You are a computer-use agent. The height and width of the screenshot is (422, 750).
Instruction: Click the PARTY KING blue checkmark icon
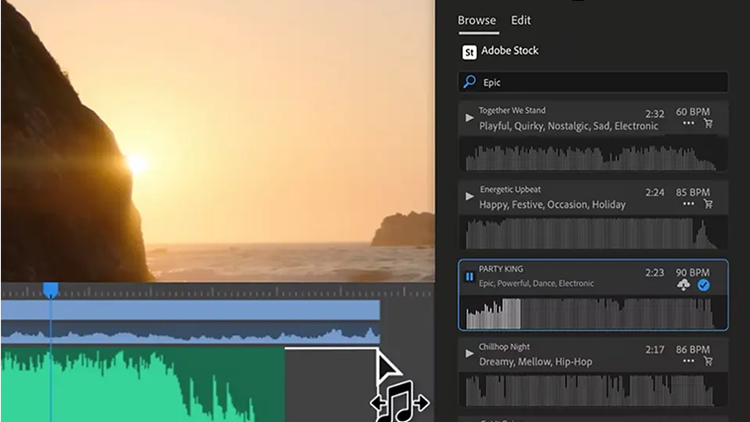tap(703, 285)
